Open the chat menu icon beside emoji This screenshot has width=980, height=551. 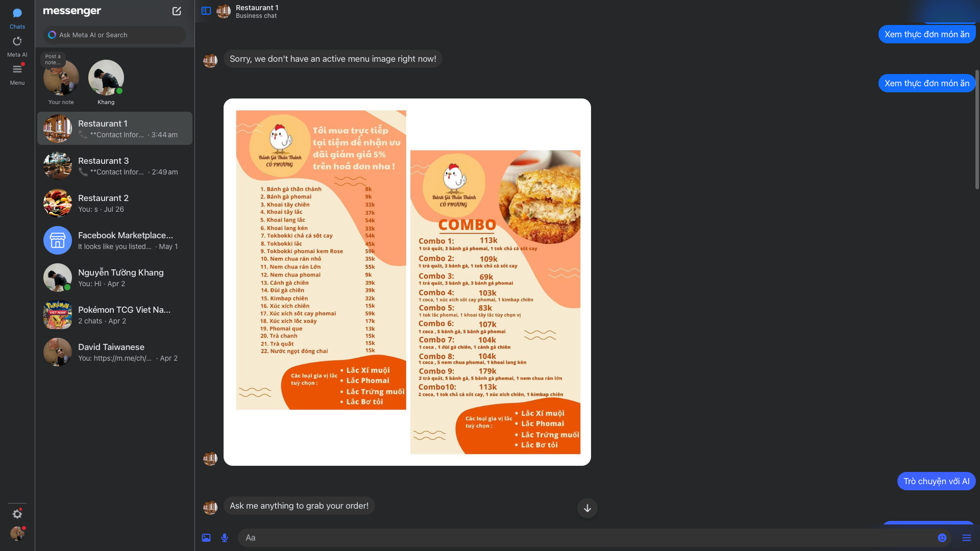point(967,538)
